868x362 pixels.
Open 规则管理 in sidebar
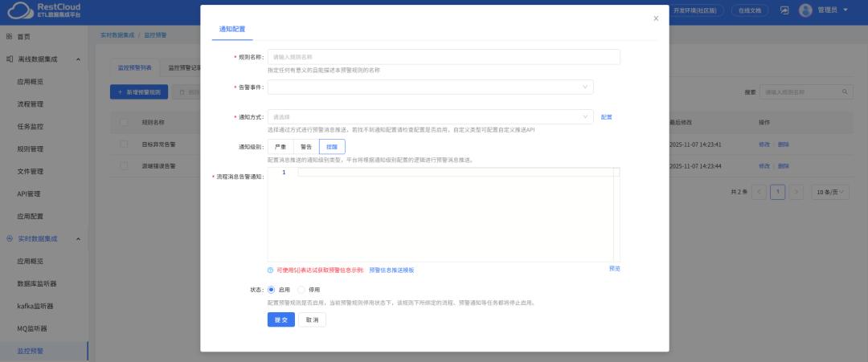pos(31,149)
